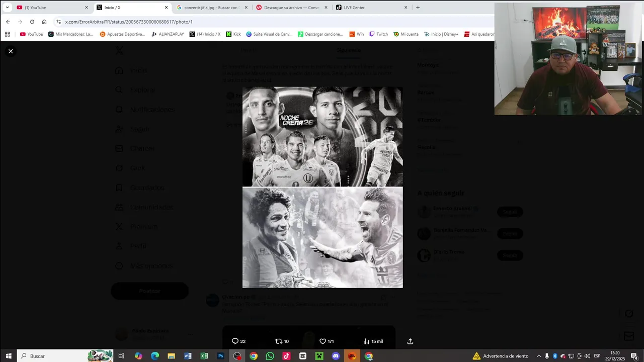View site information icon in address bar
Screen dimensions: 644x362
tap(58, 22)
